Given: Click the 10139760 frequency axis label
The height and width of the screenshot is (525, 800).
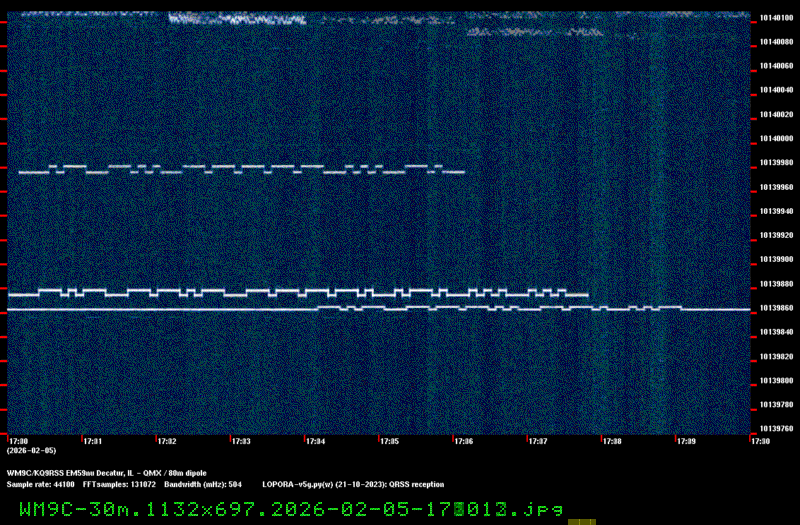Looking at the screenshot, I should point(776,429).
